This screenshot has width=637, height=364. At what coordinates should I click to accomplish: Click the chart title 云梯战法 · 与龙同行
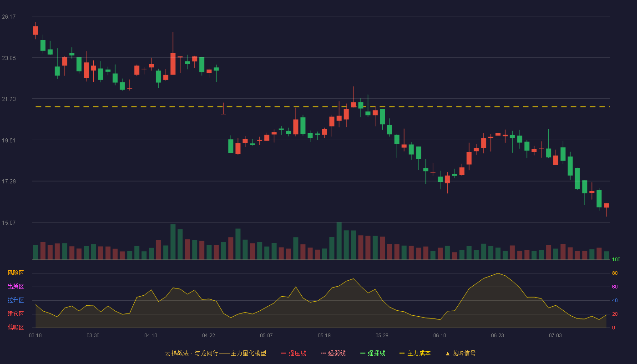(192, 353)
